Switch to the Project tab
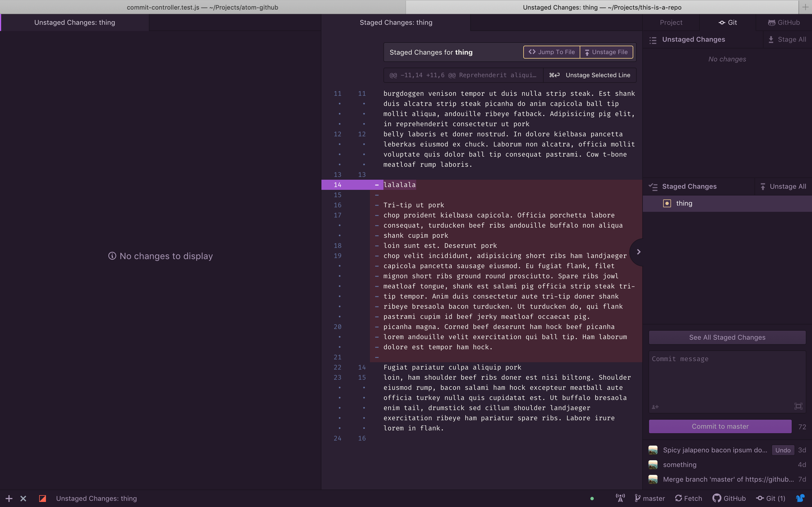This screenshot has width=812, height=507. (671, 23)
